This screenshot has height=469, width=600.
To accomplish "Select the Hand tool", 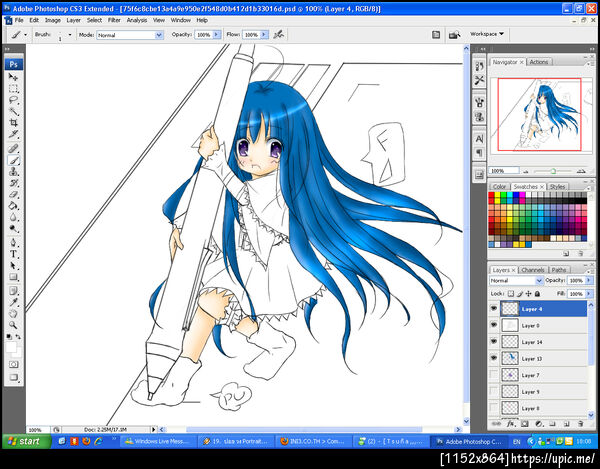I will coord(13,314).
